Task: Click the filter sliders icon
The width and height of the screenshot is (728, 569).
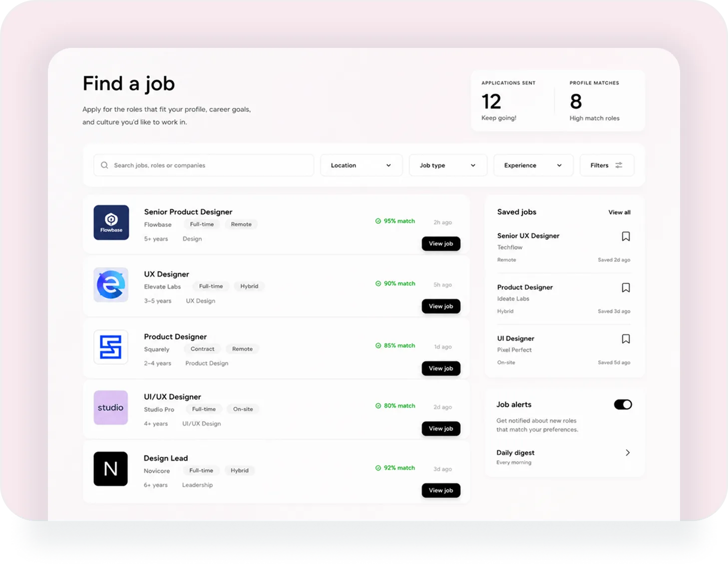Action: coord(619,165)
